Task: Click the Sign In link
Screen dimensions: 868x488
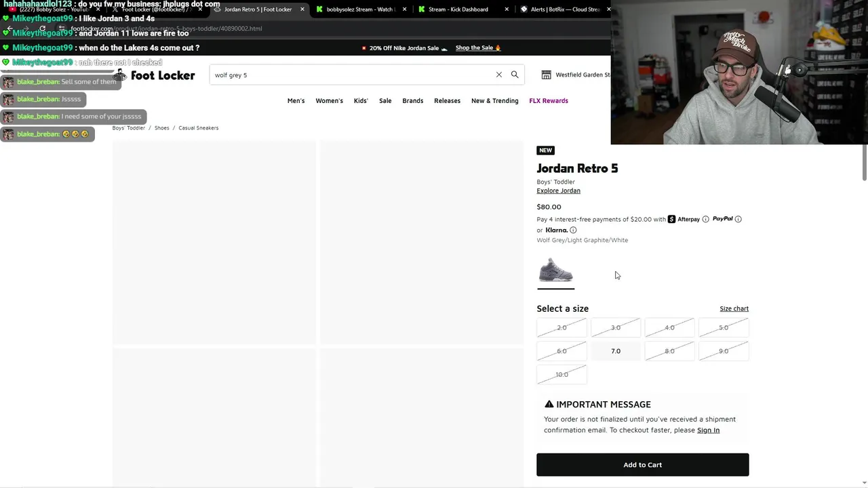Action: pyautogui.click(x=708, y=430)
